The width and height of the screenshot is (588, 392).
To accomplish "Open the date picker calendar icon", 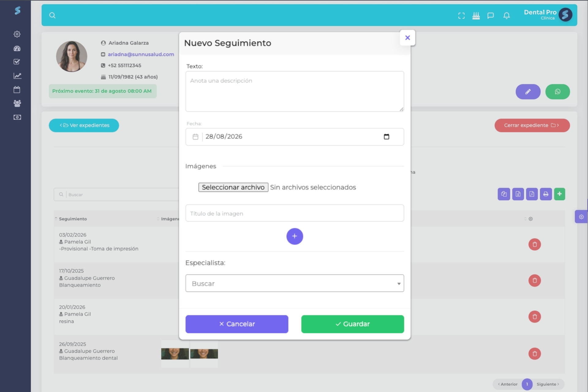I will click(386, 137).
